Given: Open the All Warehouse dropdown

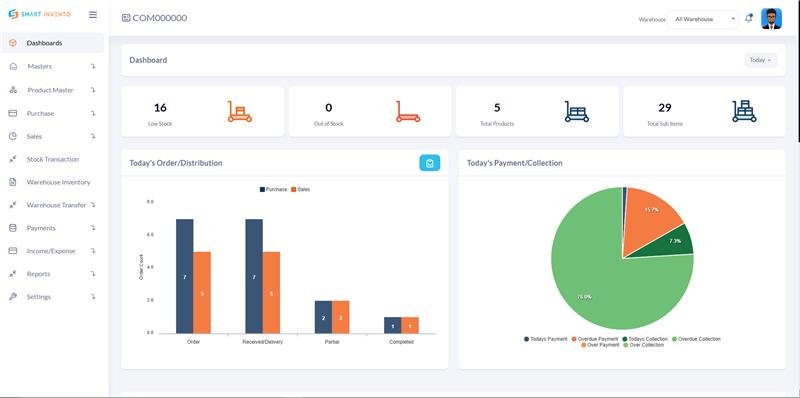Looking at the screenshot, I should click(703, 19).
